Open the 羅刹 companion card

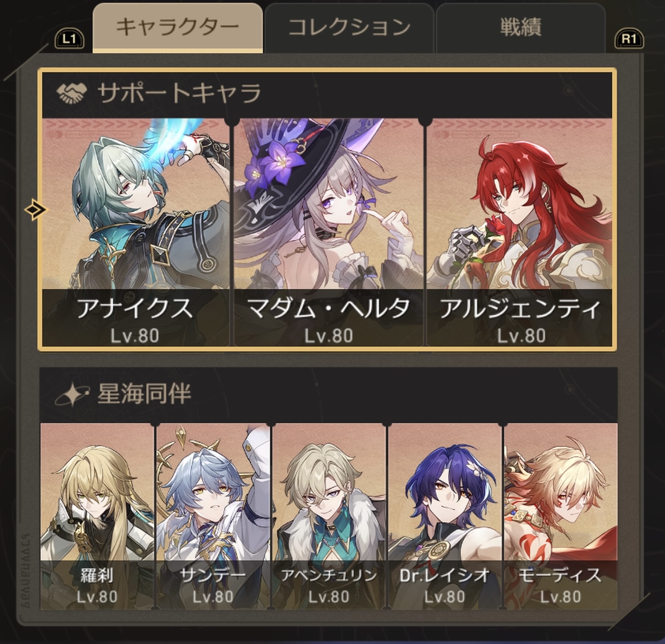point(97,516)
